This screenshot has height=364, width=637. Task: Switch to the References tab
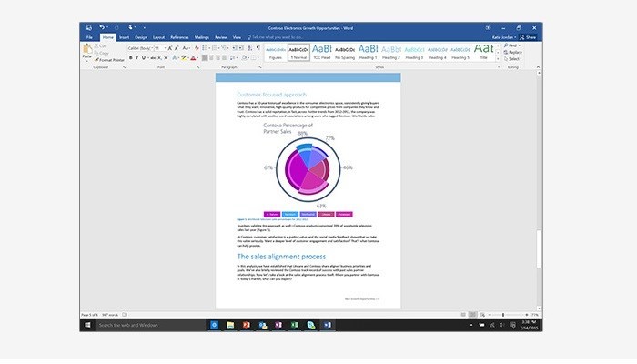click(179, 37)
